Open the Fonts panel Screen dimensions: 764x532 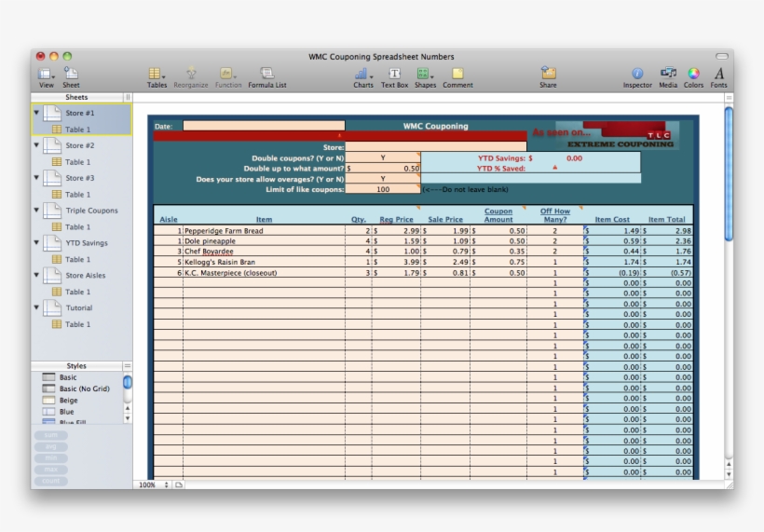click(718, 77)
